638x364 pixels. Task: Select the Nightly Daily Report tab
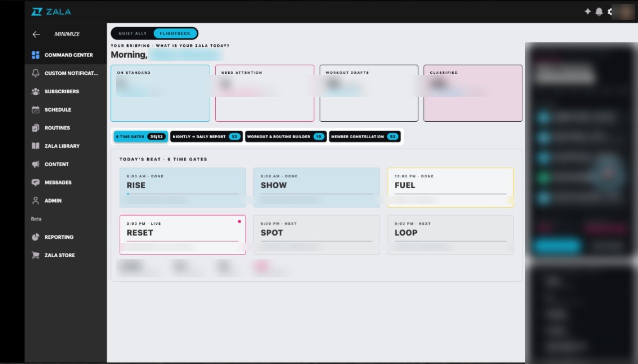pos(207,137)
